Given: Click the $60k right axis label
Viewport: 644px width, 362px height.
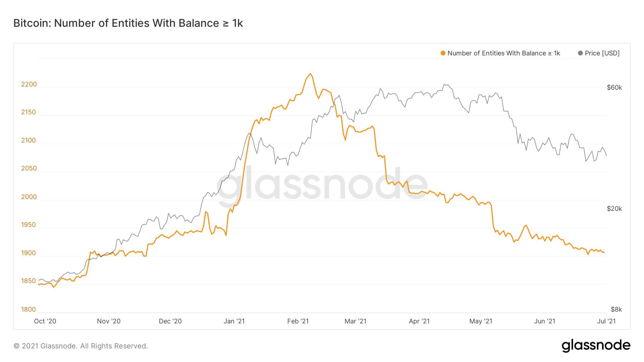Looking at the screenshot, I should click(614, 88).
